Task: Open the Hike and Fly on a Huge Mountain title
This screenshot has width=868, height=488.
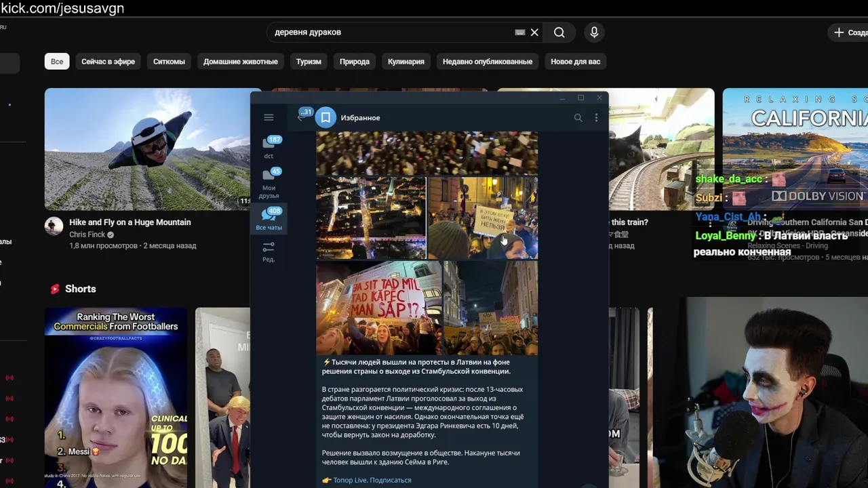Action: pyautogui.click(x=130, y=222)
